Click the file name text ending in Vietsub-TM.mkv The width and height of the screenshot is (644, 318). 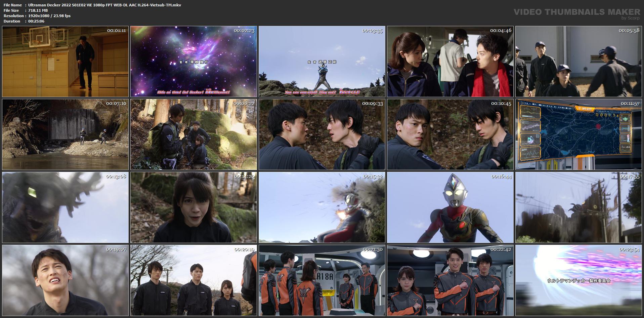coord(104,5)
